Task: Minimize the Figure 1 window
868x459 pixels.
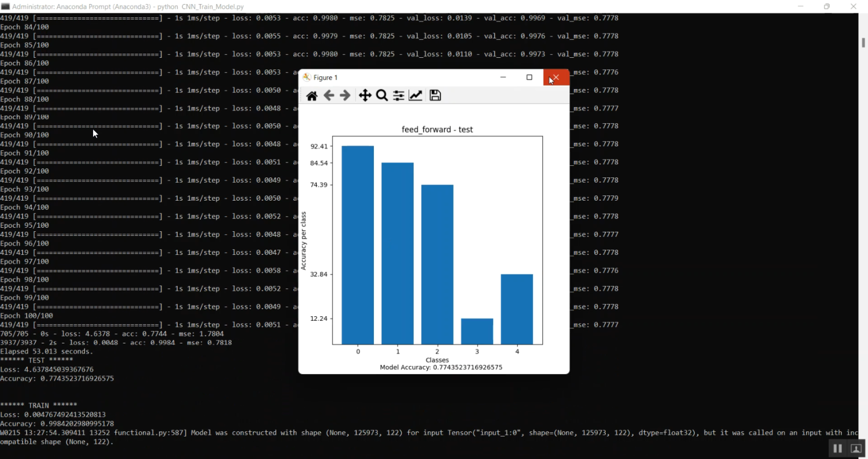Action: (503, 77)
